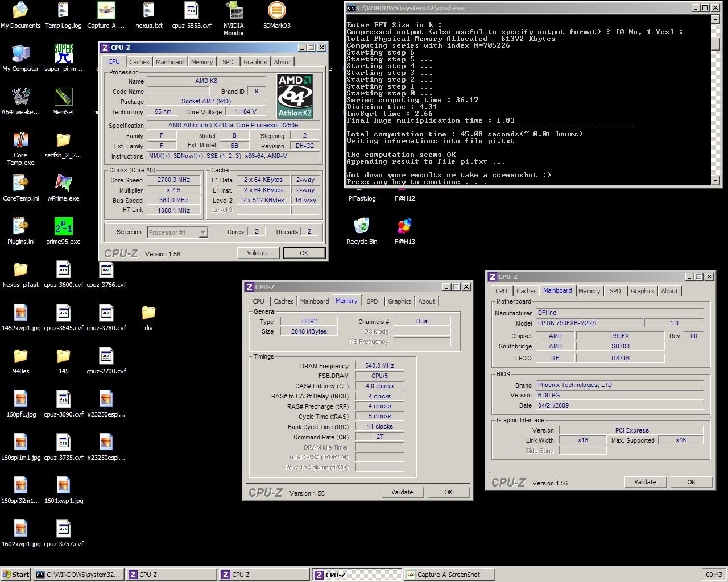Click OK in CPU tab window
The height and width of the screenshot is (582, 728).
(304, 253)
